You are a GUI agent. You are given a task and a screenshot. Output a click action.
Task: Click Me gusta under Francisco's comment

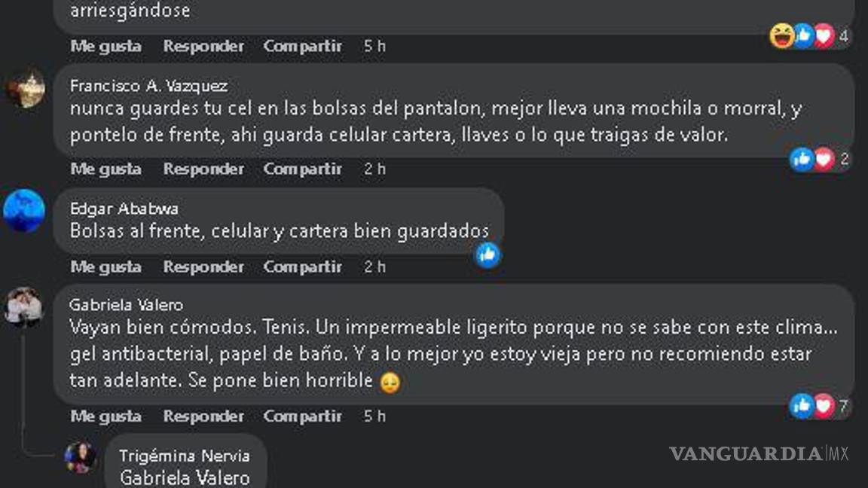coord(105,169)
